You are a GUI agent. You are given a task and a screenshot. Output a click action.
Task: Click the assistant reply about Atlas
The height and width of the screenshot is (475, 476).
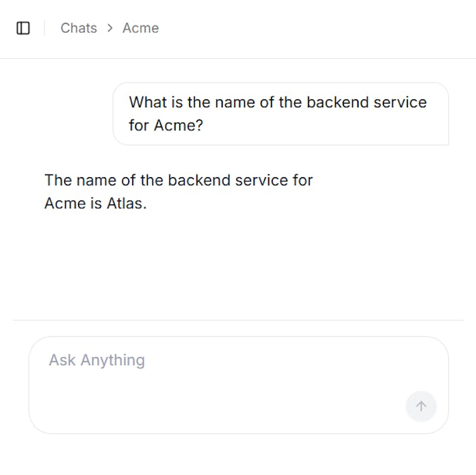pyautogui.click(x=178, y=192)
